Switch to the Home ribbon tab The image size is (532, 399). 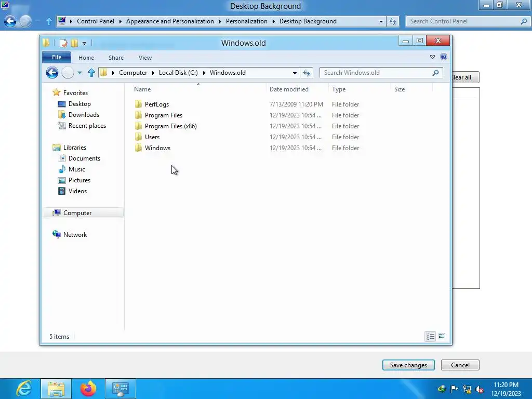pos(86,58)
